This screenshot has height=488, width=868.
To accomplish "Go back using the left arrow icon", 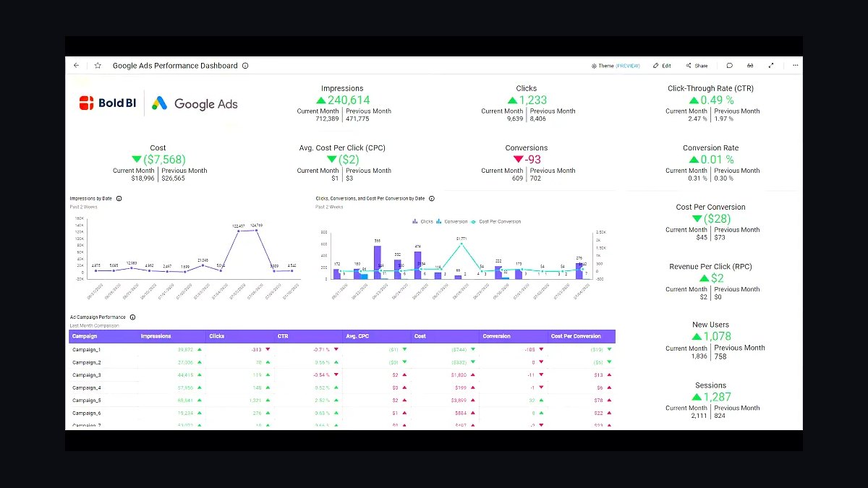I will (x=77, y=65).
